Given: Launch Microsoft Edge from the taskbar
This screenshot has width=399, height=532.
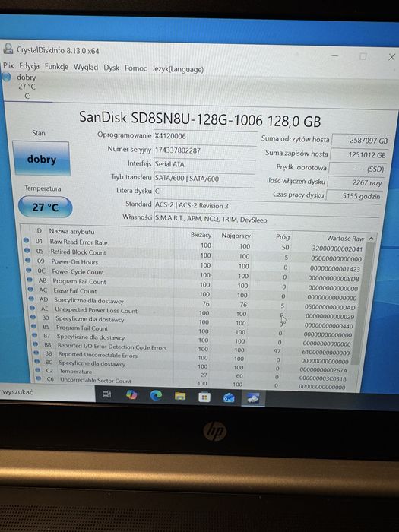Looking at the screenshot, I should click(x=156, y=395).
